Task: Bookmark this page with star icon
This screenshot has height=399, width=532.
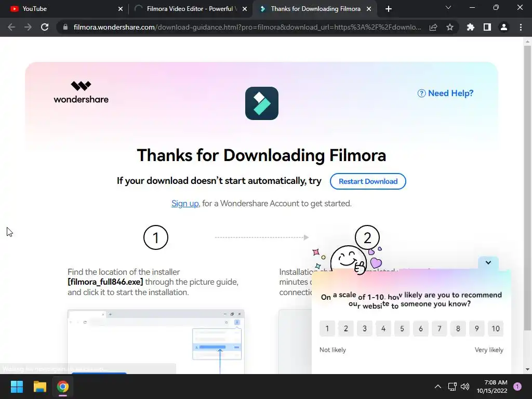Action: (450, 27)
